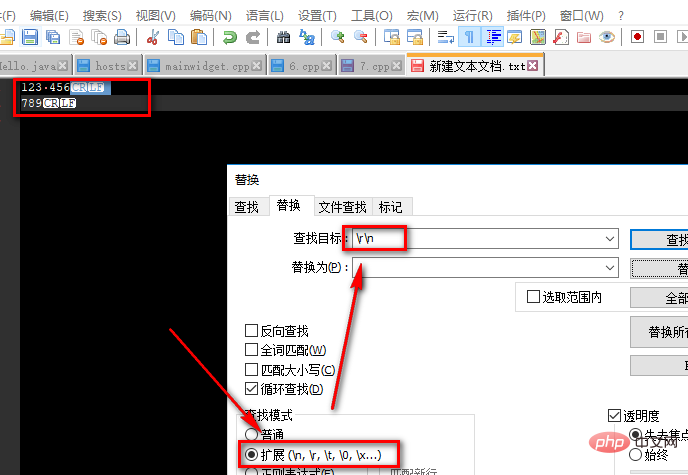Click the Print toolbar icon

121,38
